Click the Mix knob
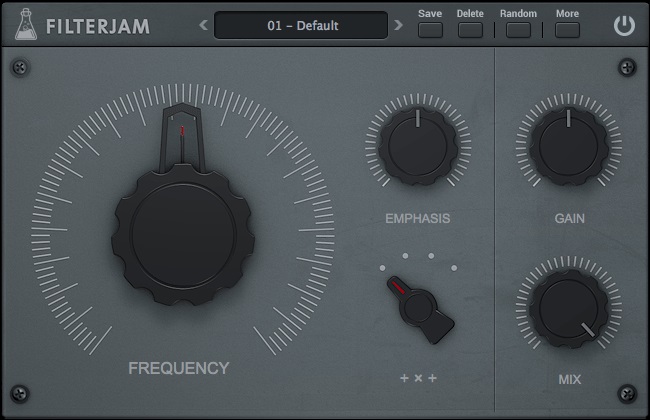This screenshot has width=650, height=420. click(x=569, y=309)
